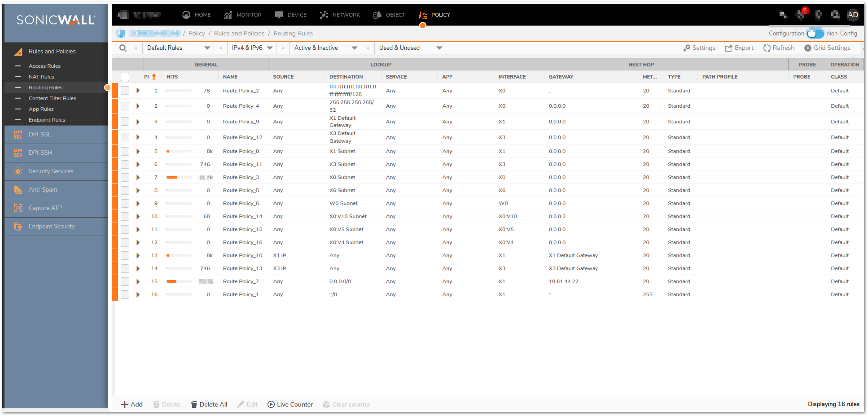Click the Home dashboard icon
Image resolution: width=868 pixels, height=416 pixels.
point(186,15)
